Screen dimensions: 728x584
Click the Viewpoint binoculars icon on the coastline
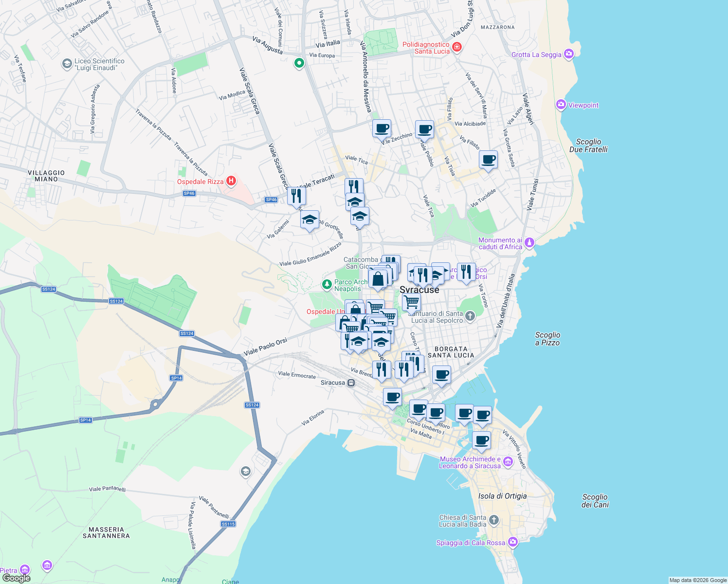[x=561, y=105]
